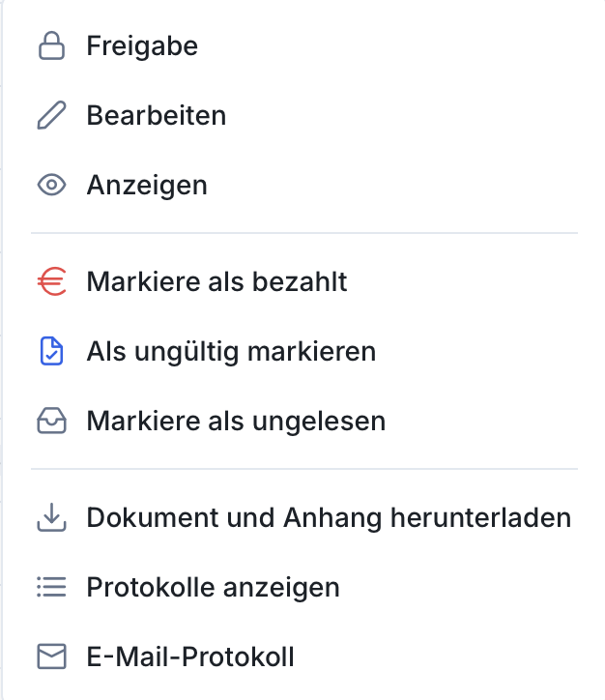Click the download arrow icon
The image size is (605, 700).
[51, 518]
